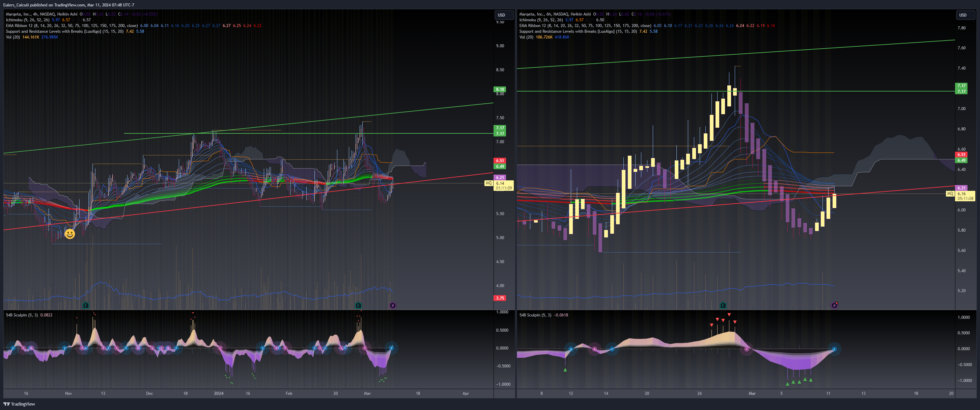Screen dimensions: 980x410
Task: Click the 5.20 level on 6h price axis
Action: [961, 291]
